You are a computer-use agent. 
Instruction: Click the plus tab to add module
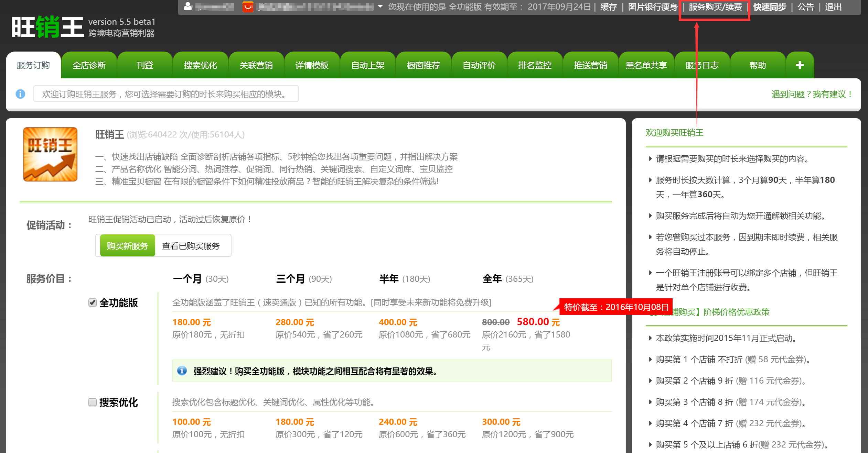[x=800, y=65]
